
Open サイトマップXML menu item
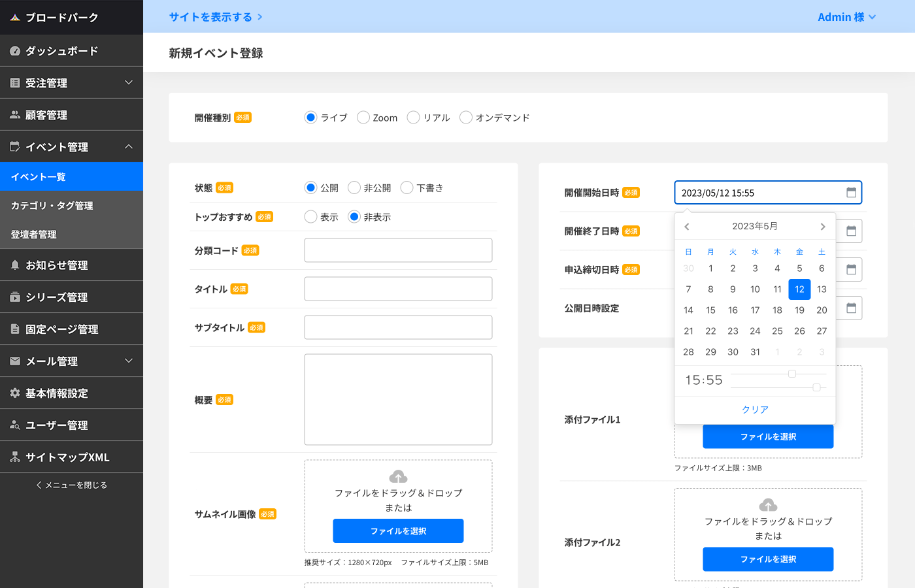71,457
